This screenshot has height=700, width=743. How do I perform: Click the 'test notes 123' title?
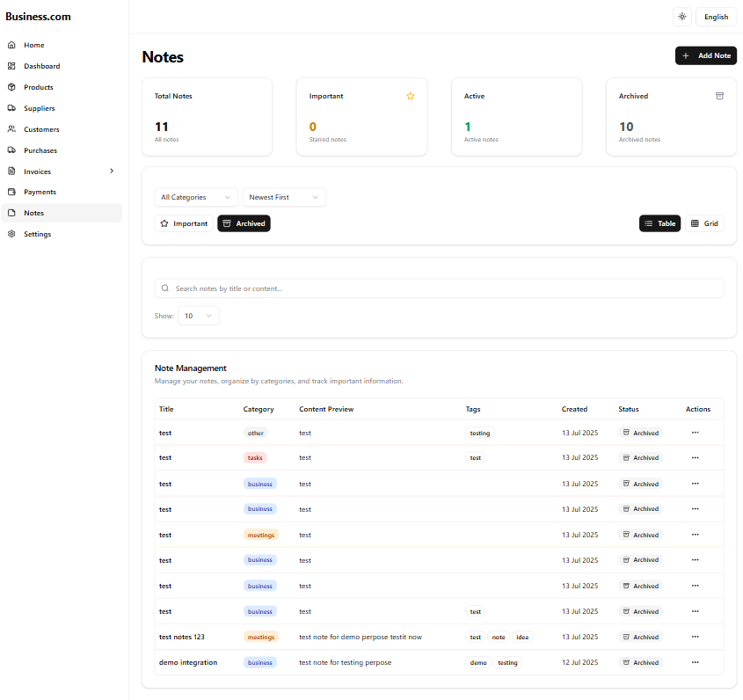181,637
